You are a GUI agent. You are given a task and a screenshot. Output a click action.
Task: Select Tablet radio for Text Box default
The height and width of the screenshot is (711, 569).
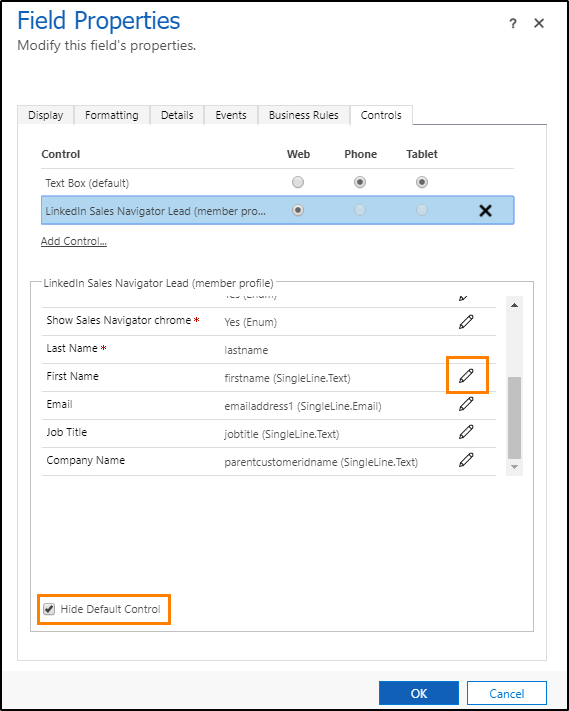pyautogui.click(x=422, y=182)
